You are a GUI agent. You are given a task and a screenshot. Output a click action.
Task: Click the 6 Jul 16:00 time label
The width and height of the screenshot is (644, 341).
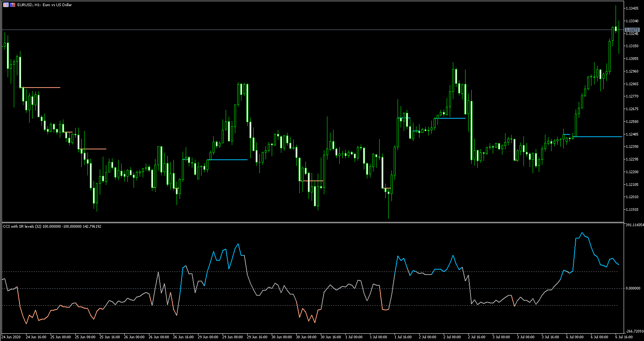(624, 337)
